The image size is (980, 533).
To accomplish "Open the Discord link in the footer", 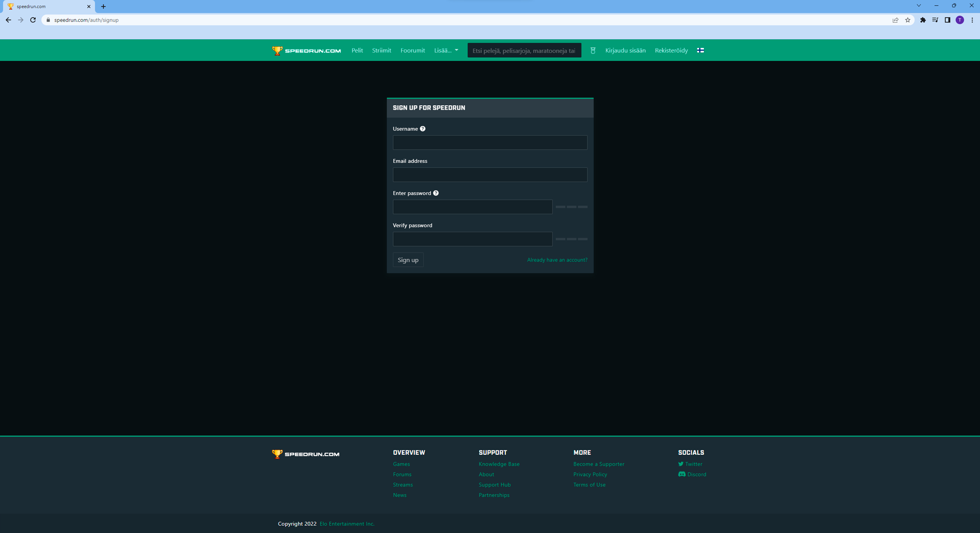I will [696, 474].
